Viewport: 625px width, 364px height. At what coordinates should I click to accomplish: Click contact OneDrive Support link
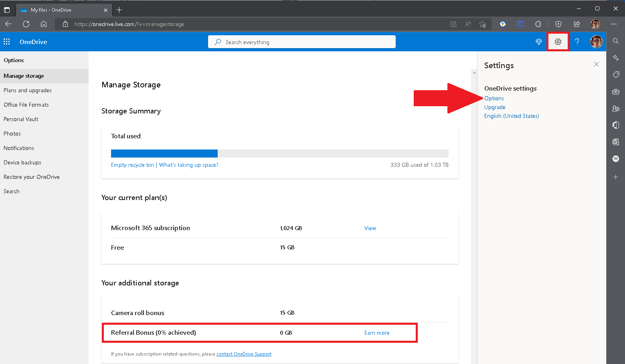(244, 354)
